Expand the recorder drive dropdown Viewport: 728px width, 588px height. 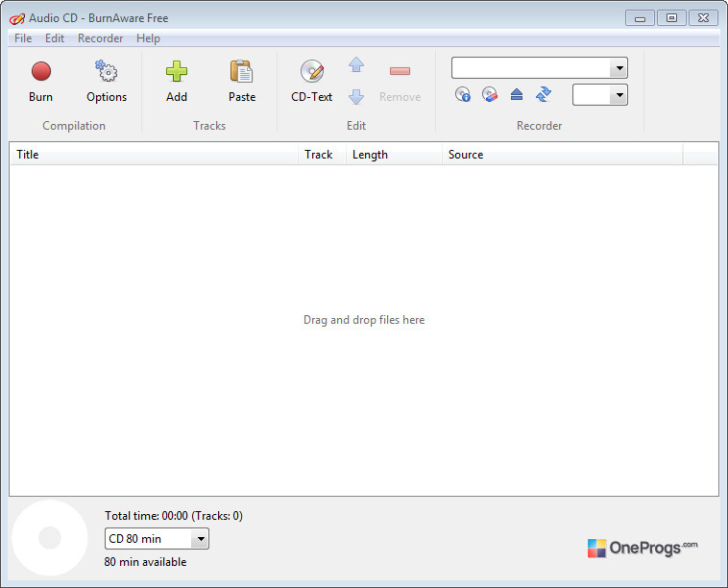(619, 68)
